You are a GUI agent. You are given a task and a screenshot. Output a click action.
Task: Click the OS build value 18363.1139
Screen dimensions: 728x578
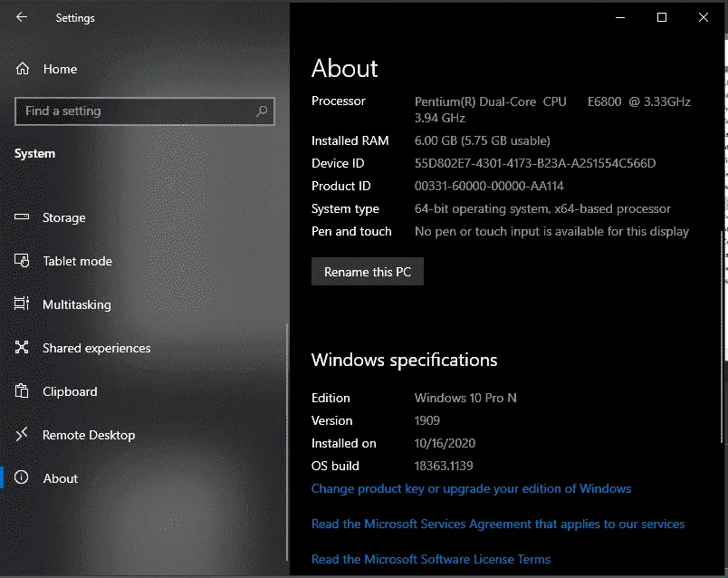[444, 466]
